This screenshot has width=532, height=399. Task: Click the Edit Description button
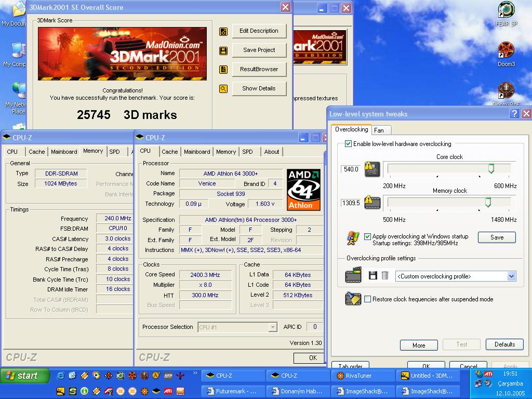click(259, 31)
